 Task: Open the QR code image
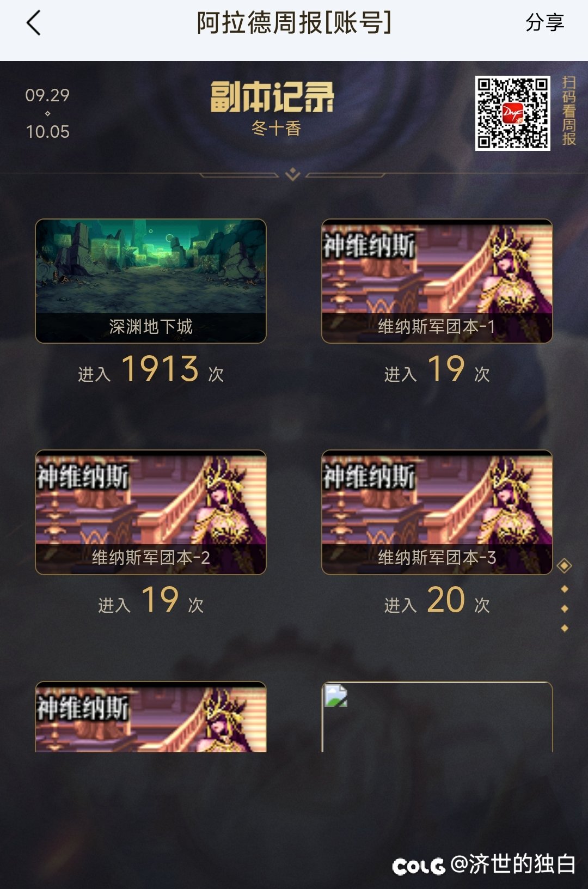(512, 113)
